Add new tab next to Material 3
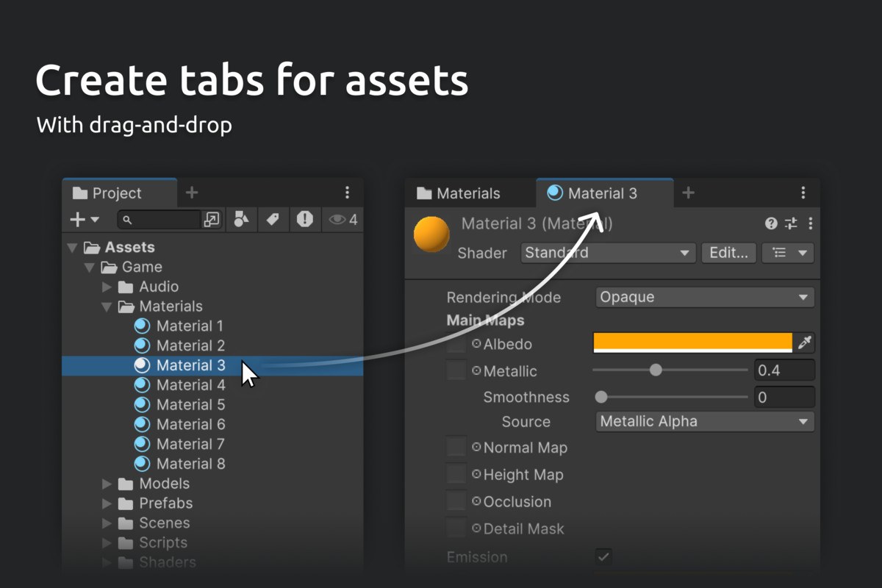 pyautogui.click(x=688, y=193)
